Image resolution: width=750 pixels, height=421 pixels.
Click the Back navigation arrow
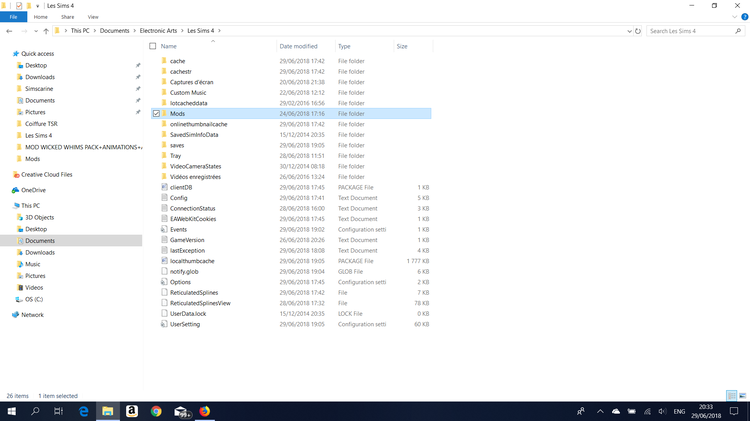[9, 31]
